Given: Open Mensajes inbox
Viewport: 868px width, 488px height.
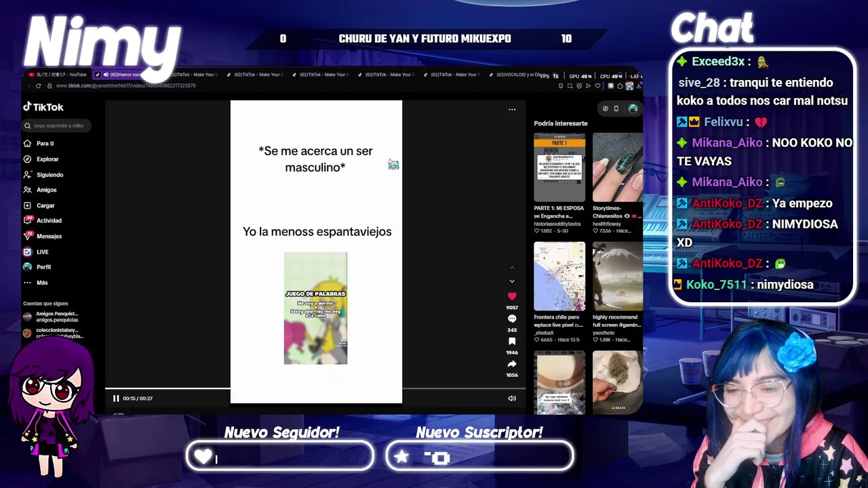Looking at the screenshot, I should coord(43,236).
